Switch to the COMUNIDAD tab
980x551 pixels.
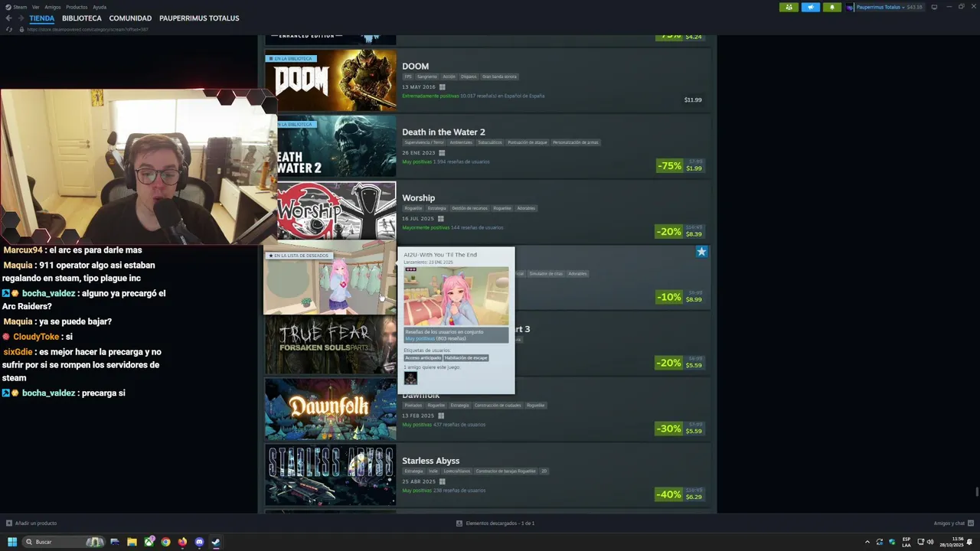[x=130, y=18]
